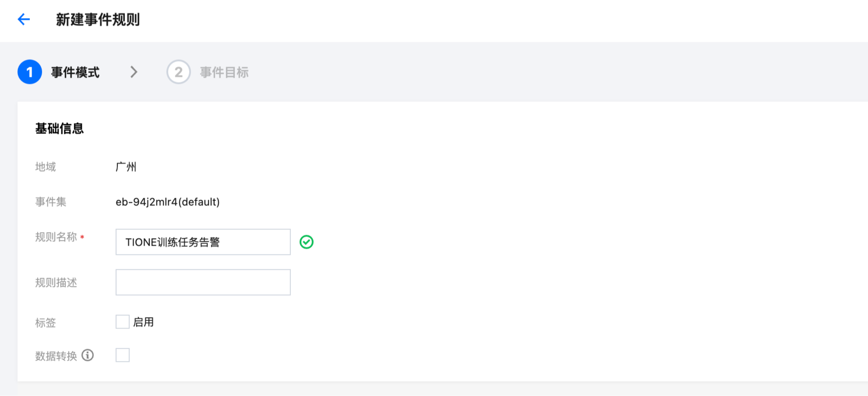Viewport: 868px width, 396px height.
Task: Click the 基础信息 section heading
Action: point(60,128)
